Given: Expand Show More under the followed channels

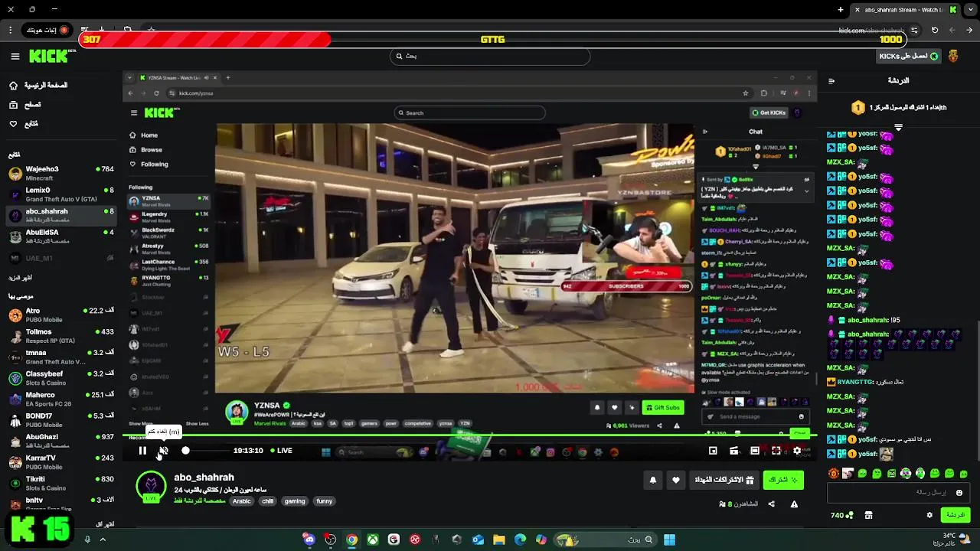Looking at the screenshot, I should [x=20, y=278].
